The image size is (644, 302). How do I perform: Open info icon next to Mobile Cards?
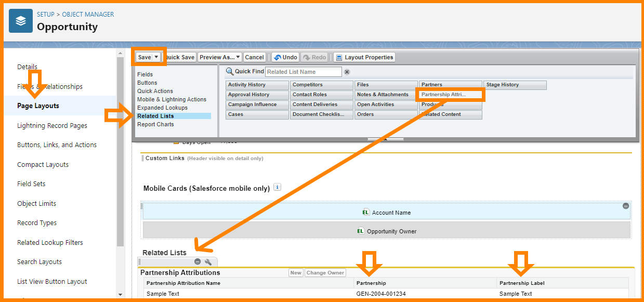coord(277,187)
